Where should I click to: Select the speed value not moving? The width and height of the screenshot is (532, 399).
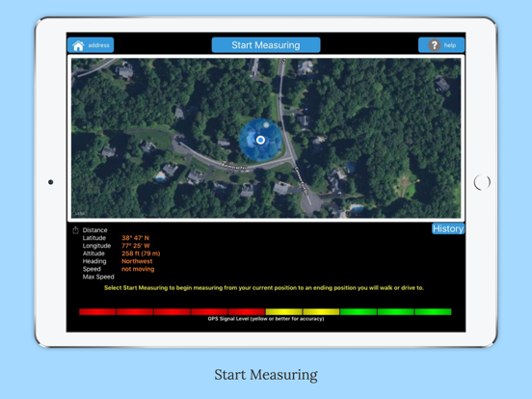click(138, 269)
